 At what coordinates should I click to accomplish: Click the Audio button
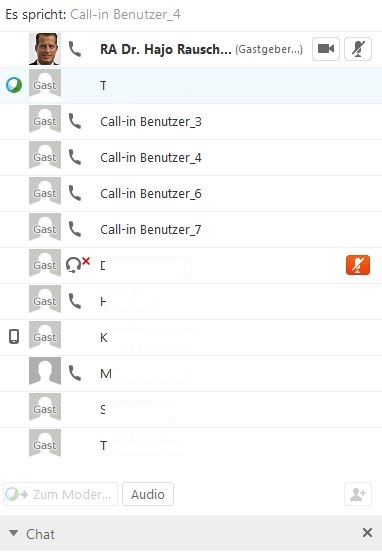[148, 494]
